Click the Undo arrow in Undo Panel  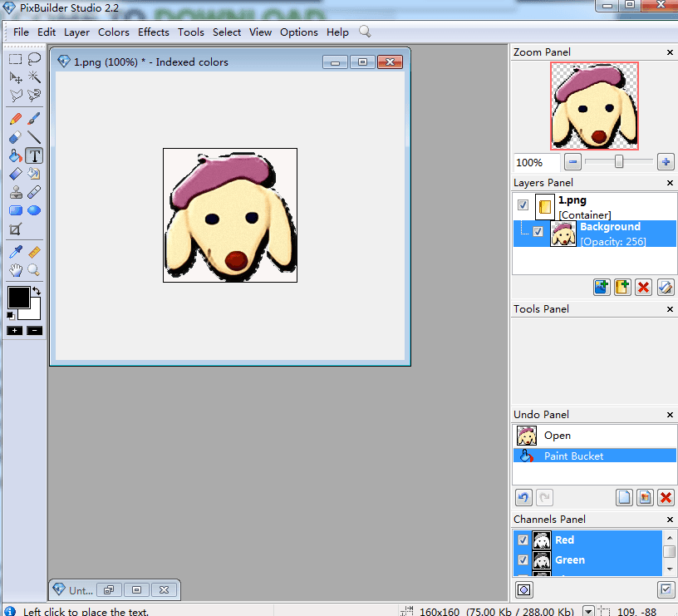tap(523, 496)
